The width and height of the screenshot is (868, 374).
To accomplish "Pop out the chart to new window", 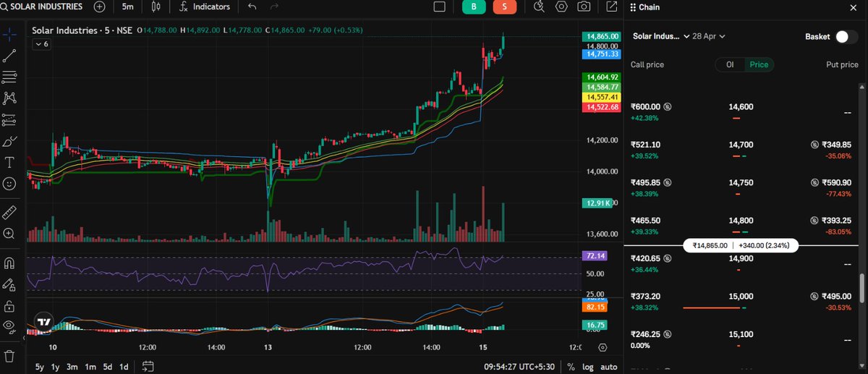I will pos(612,7).
